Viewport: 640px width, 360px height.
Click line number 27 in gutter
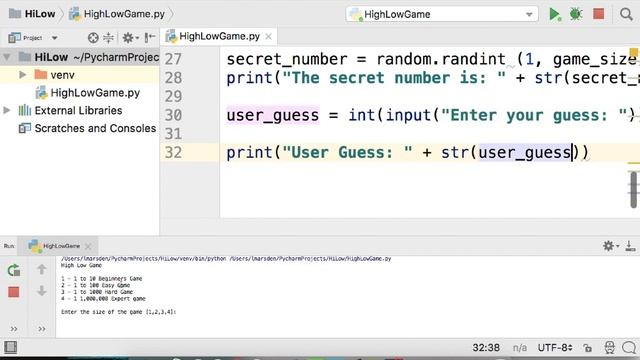point(173,59)
